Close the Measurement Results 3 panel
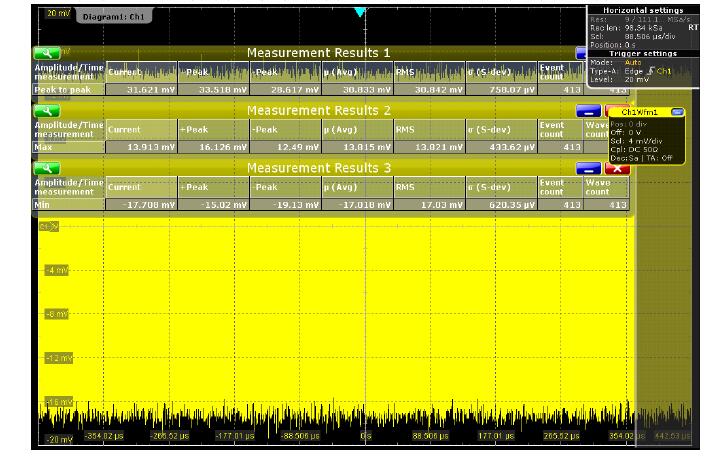This screenshot has height=466, width=716. 618,168
